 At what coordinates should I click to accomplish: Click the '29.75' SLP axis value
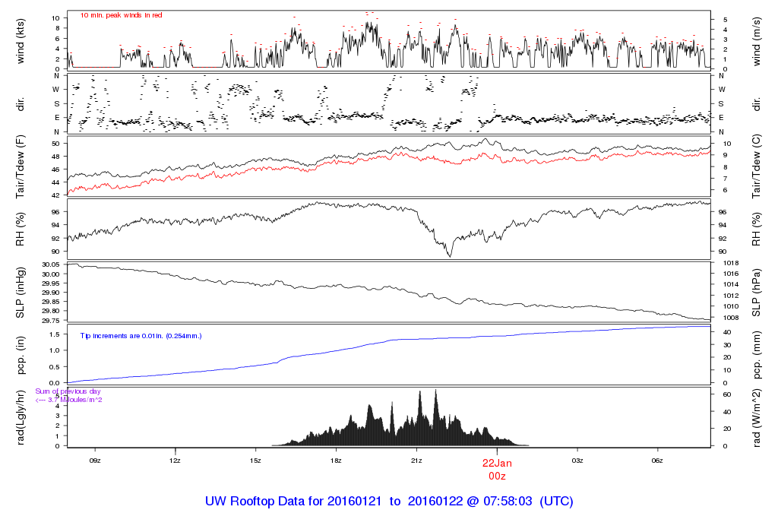(x=51, y=321)
